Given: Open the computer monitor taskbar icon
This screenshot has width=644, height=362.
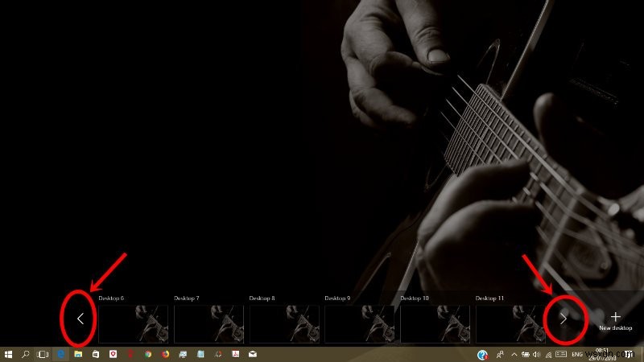Looking at the screenshot, I should (x=183, y=354).
